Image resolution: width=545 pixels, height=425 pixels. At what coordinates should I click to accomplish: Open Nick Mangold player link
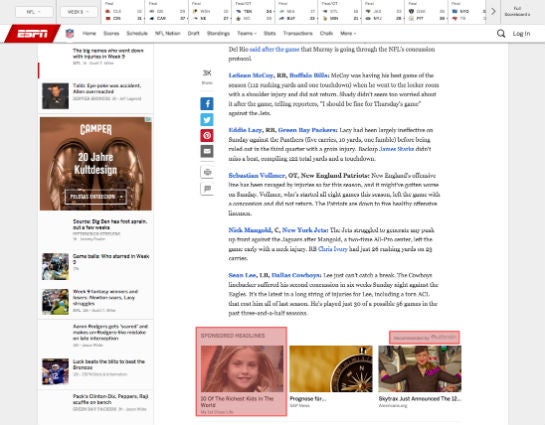pyautogui.click(x=250, y=230)
